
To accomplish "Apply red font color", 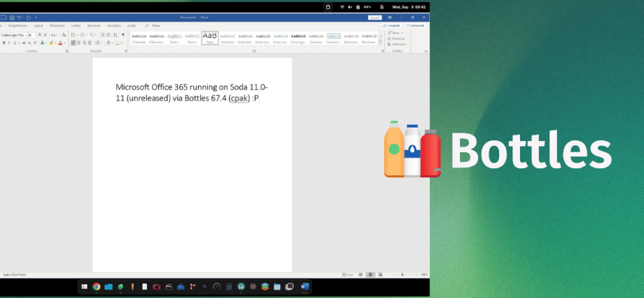I will [60, 43].
